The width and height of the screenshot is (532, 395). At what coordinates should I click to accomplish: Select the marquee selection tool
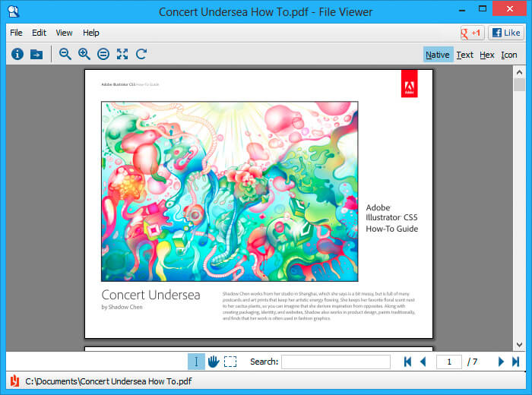pos(230,362)
